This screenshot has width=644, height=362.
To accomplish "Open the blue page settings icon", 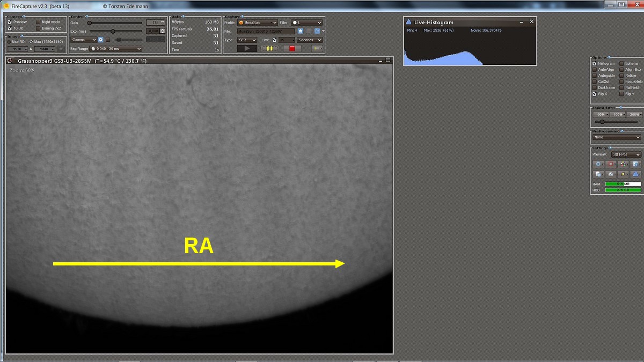I will tap(636, 164).
